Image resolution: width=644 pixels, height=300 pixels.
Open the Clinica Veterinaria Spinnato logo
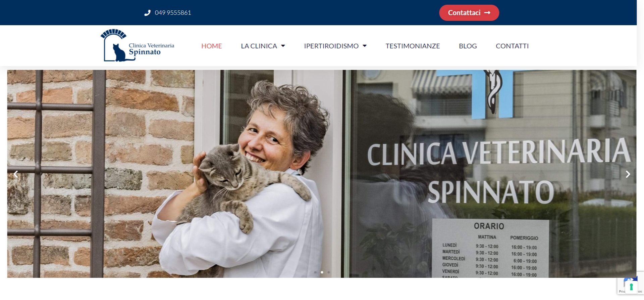point(137,45)
